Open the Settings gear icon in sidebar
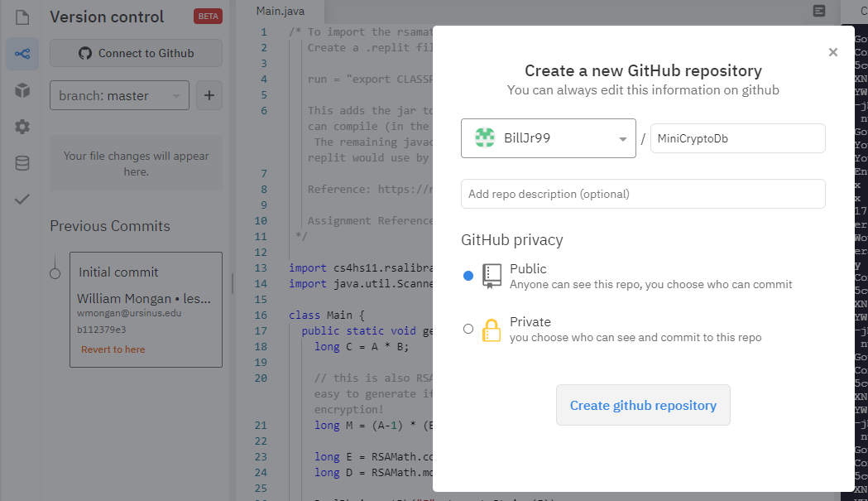 pos(22,127)
